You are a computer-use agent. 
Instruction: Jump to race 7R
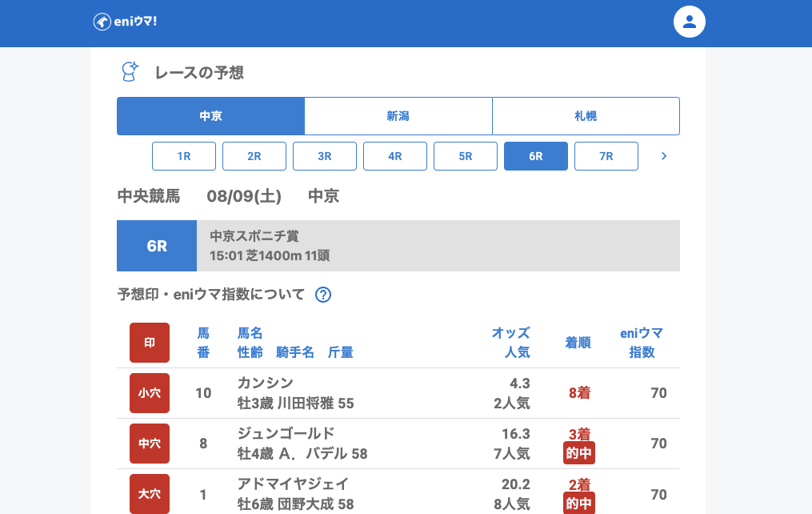[606, 156]
